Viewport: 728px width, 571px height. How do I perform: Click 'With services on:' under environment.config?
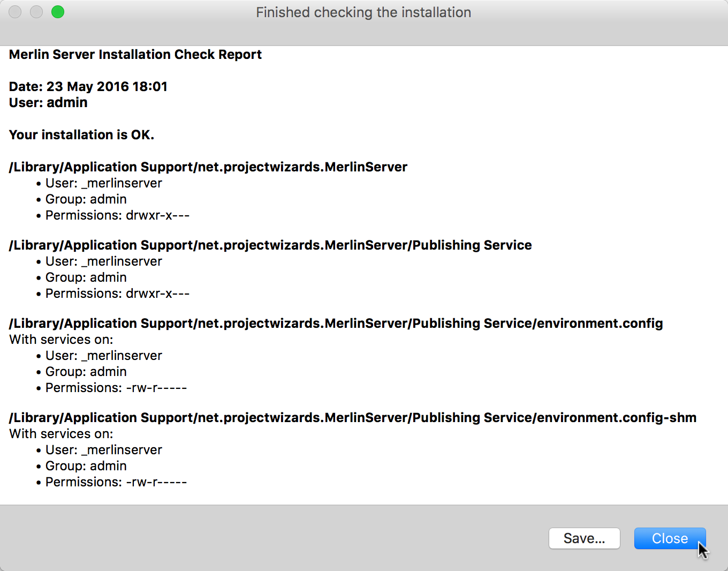61,340
